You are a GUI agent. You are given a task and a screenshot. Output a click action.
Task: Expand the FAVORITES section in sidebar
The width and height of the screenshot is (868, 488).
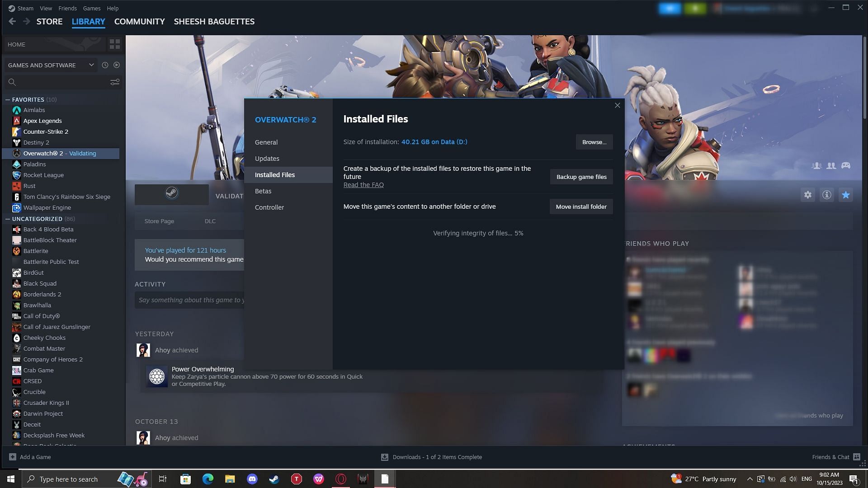click(x=28, y=99)
